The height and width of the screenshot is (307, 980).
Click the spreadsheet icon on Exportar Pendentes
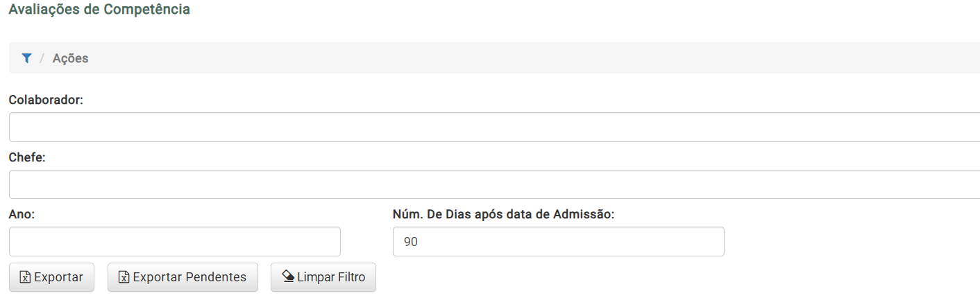[124, 277]
